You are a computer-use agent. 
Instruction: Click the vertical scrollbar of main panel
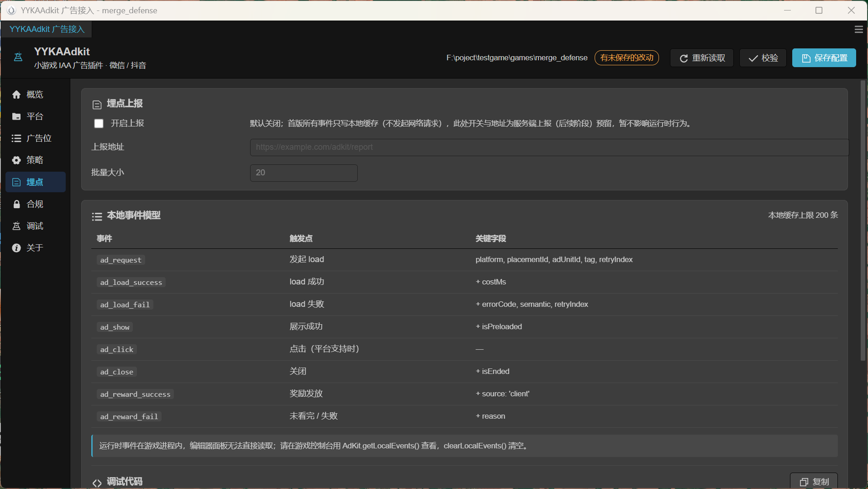[x=863, y=221]
